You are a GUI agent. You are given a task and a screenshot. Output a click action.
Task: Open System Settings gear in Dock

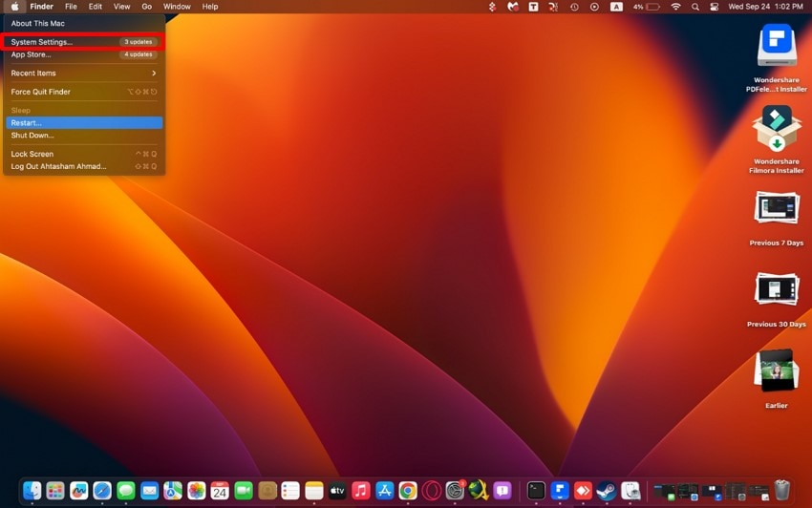click(455, 491)
